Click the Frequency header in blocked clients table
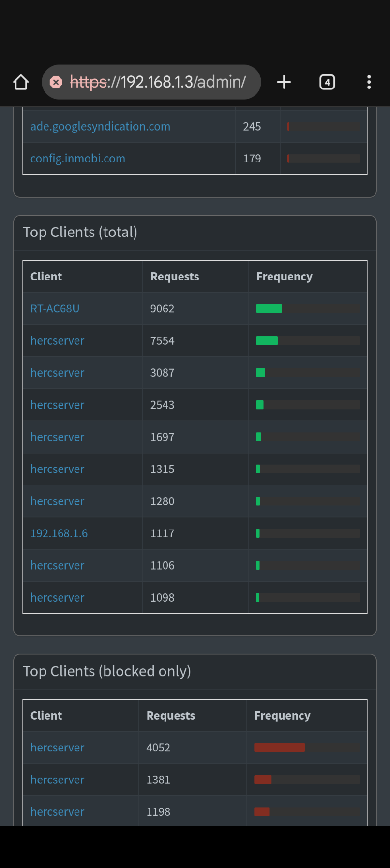The height and width of the screenshot is (868, 390). (283, 716)
